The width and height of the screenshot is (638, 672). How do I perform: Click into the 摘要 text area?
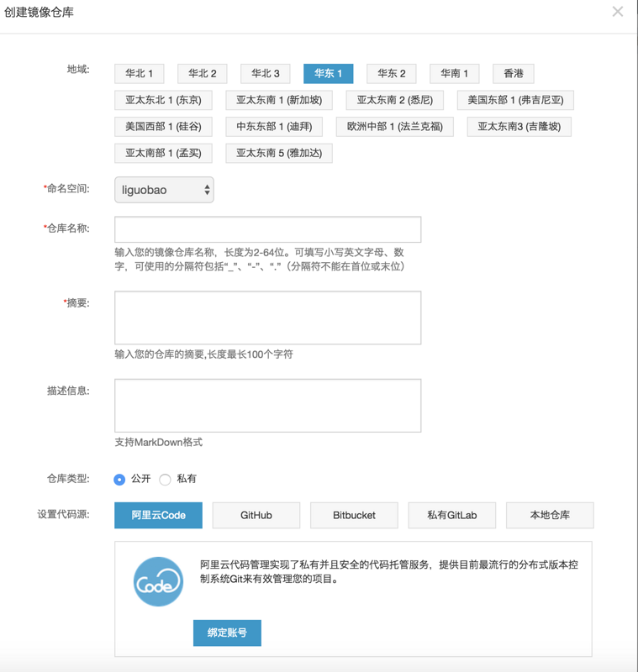[267, 318]
